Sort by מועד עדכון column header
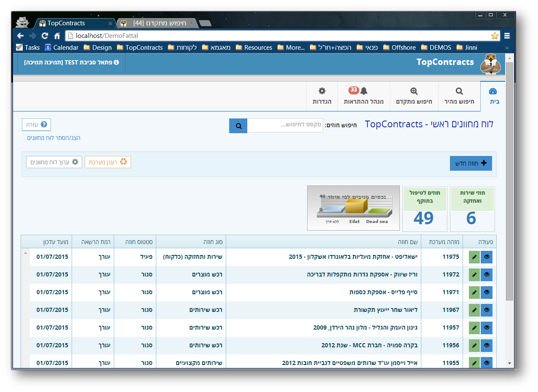This screenshot has height=392, width=538. click(46, 242)
